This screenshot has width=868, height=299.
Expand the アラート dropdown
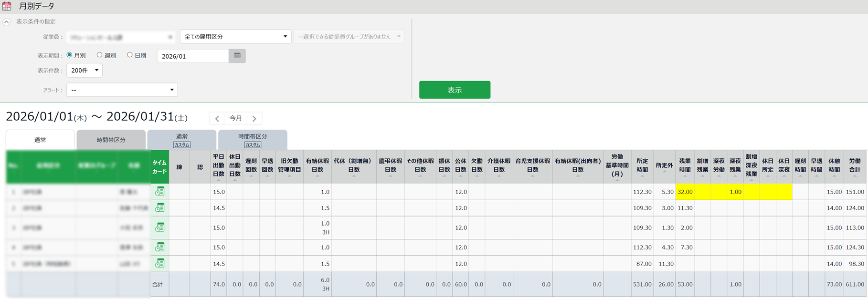click(x=122, y=90)
